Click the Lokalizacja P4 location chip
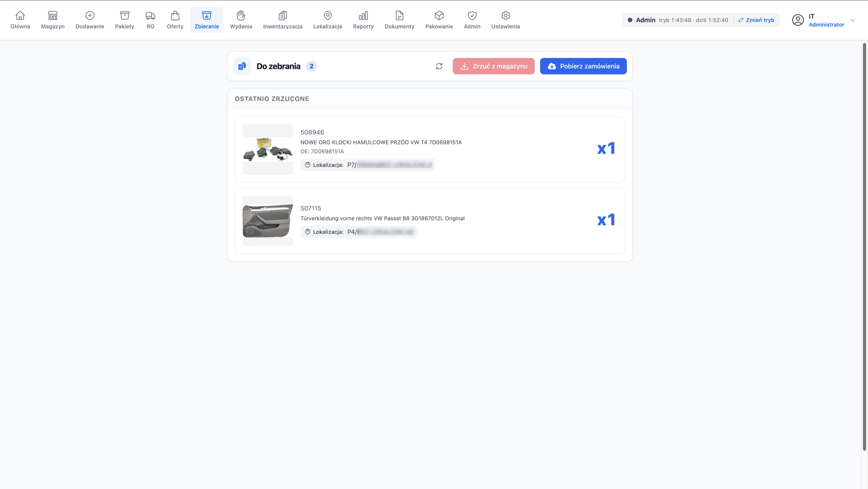The height and width of the screenshot is (489, 868). click(358, 232)
